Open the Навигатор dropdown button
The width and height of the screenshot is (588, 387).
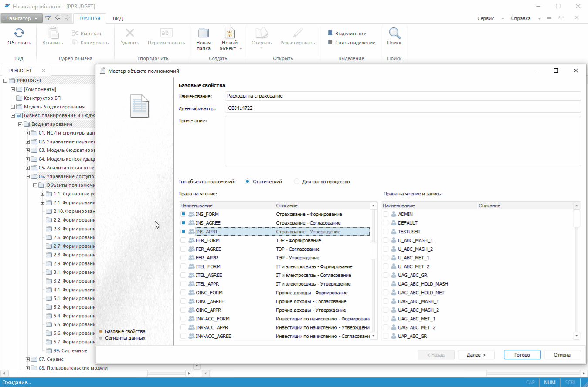[22, 18]
